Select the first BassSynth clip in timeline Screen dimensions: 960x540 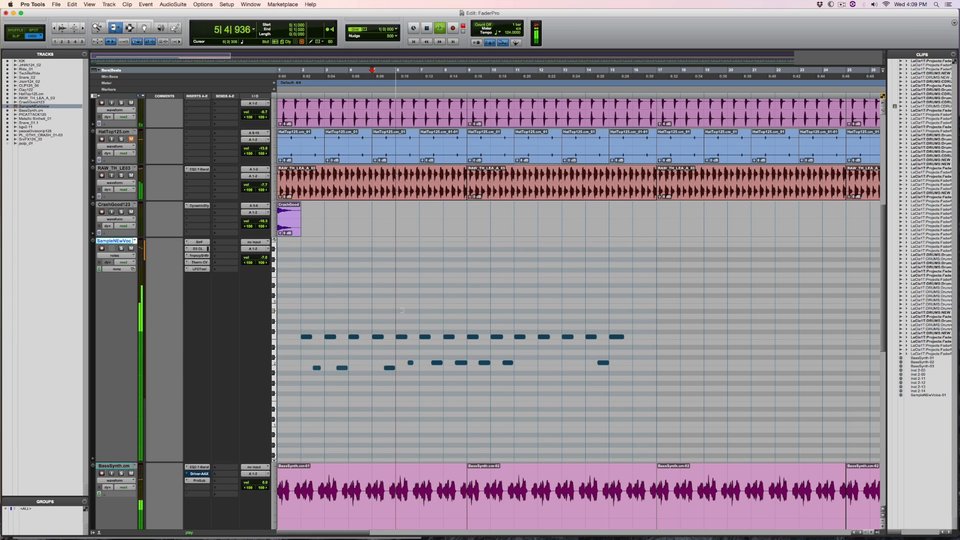371,496
